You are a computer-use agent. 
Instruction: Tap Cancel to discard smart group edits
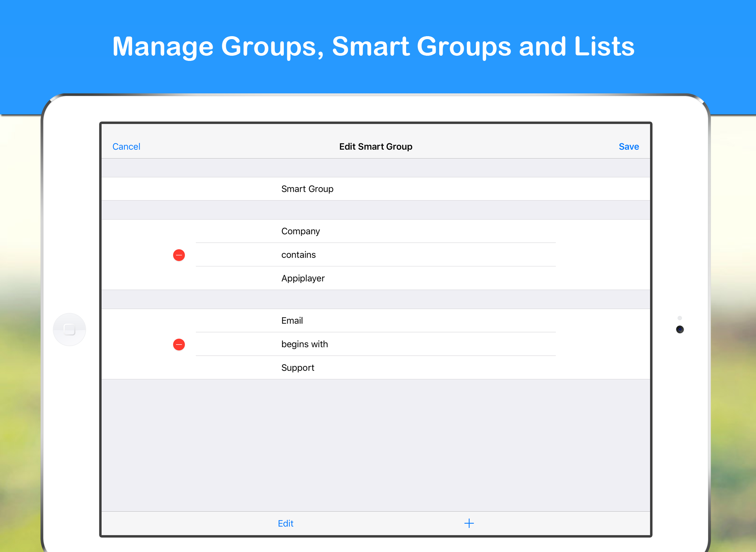coord(126,146)
